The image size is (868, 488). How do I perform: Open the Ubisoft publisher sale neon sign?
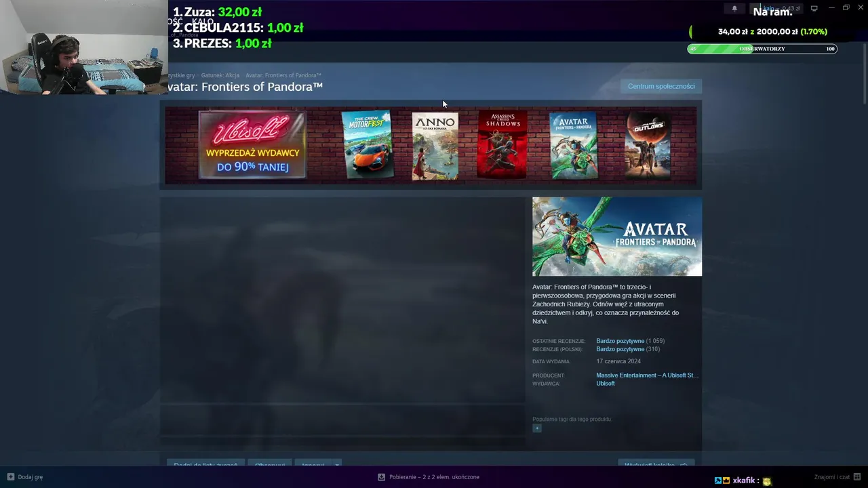pyautogui.click(x=252, y=145)
